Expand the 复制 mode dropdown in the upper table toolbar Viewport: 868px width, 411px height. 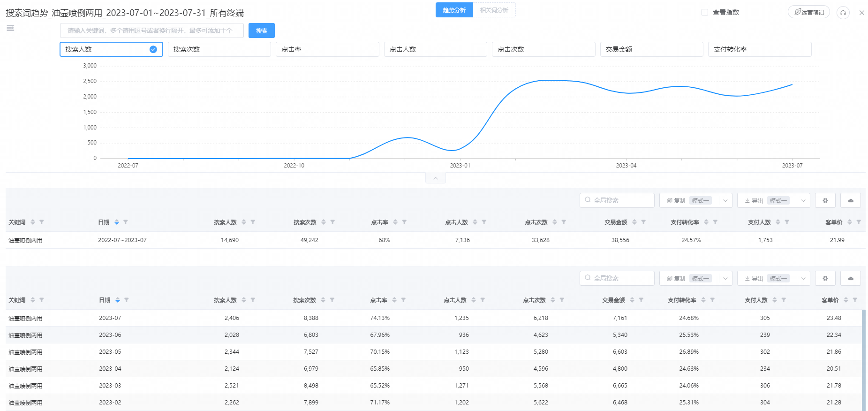point(725,200)
